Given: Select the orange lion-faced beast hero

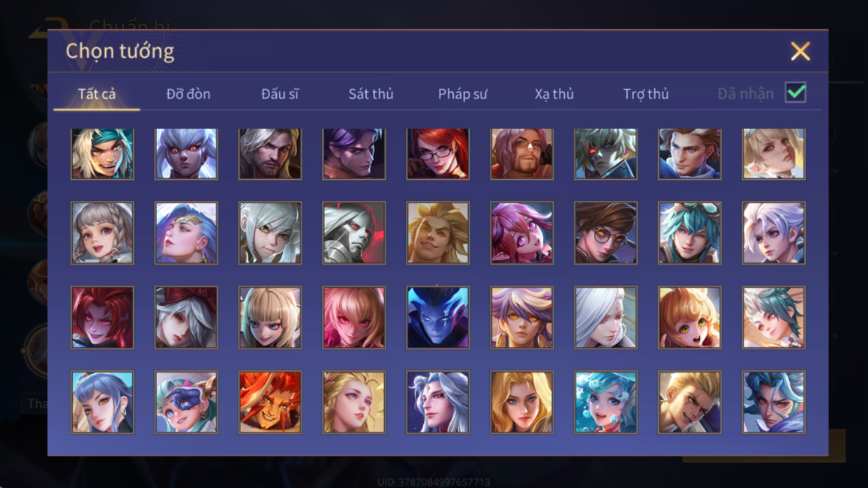Looking at the screenshot, I should click(270, 403).
